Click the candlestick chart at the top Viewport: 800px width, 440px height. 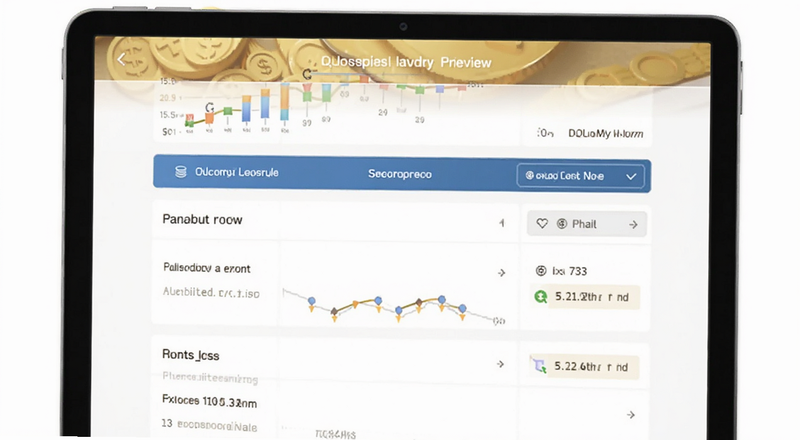pyautogui.click(x=321, y=105)
